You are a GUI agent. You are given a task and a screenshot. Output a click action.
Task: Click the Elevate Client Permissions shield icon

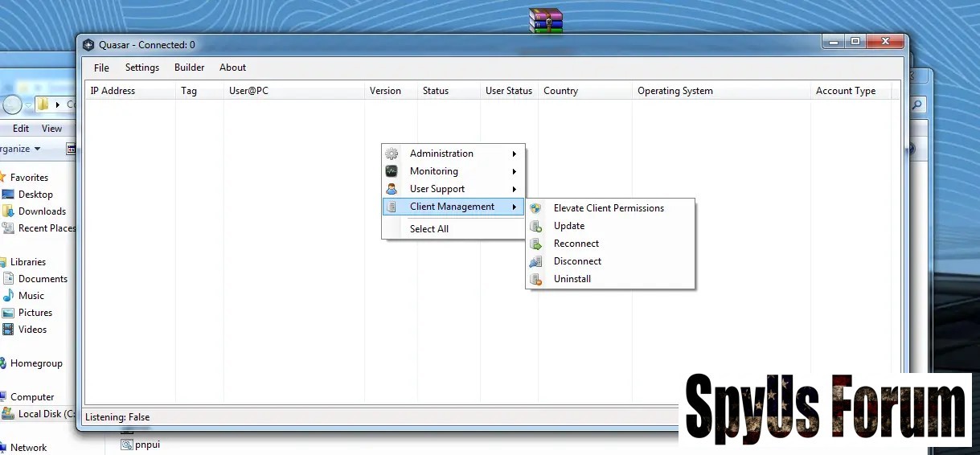click(x=536, y=208)
